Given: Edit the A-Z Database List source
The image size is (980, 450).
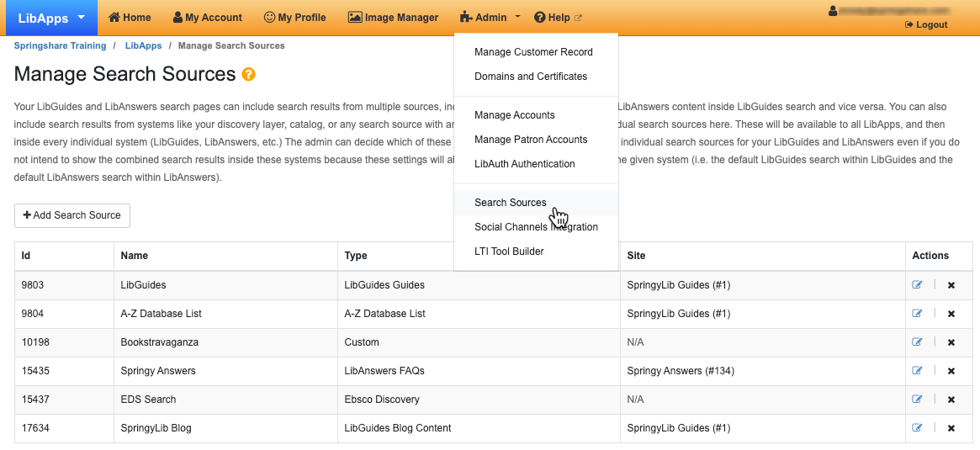Looking at the screenshot, I should pos(917,313).
